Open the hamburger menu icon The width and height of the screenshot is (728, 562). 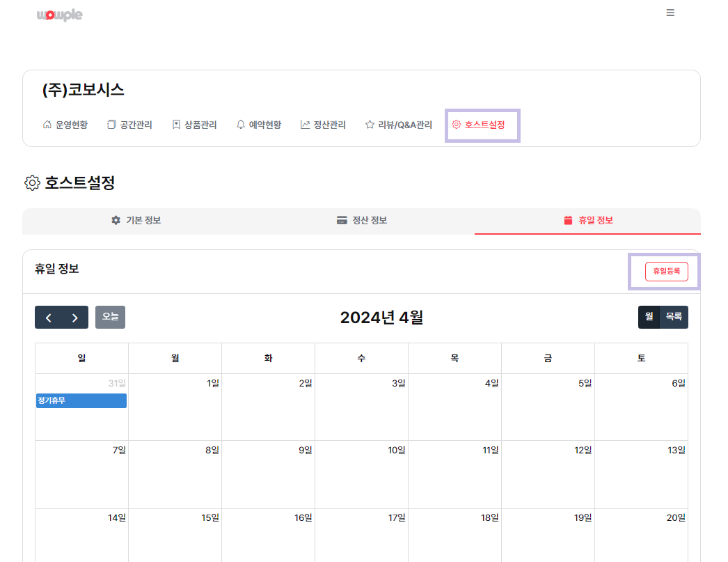coord(670,13)
